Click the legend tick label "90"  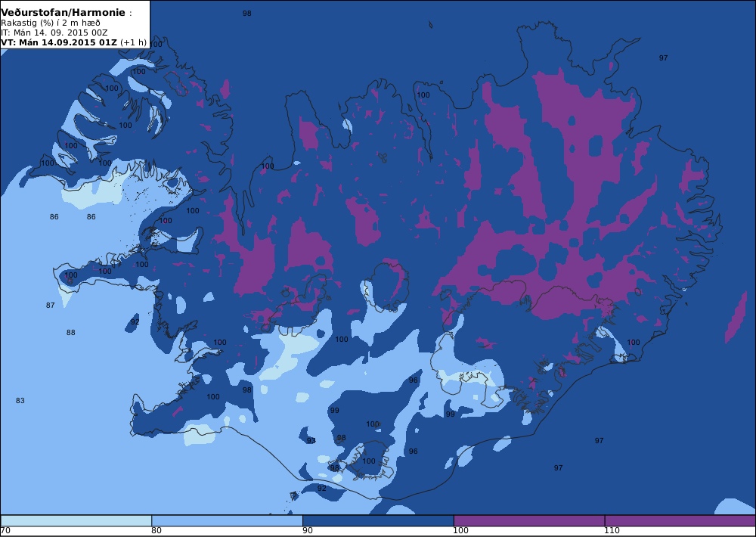pos(308,531)
